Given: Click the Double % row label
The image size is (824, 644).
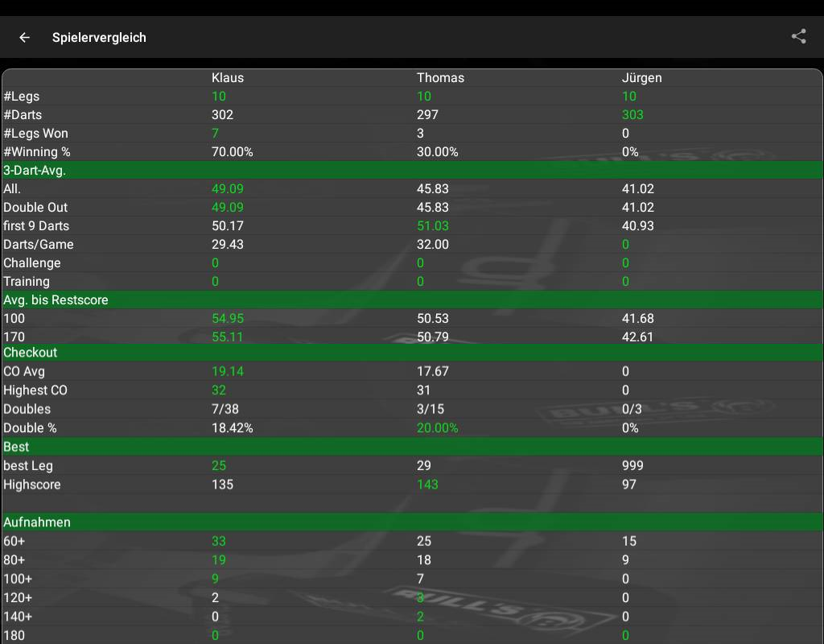Looking at the screenshot, I should coord(30,428).
